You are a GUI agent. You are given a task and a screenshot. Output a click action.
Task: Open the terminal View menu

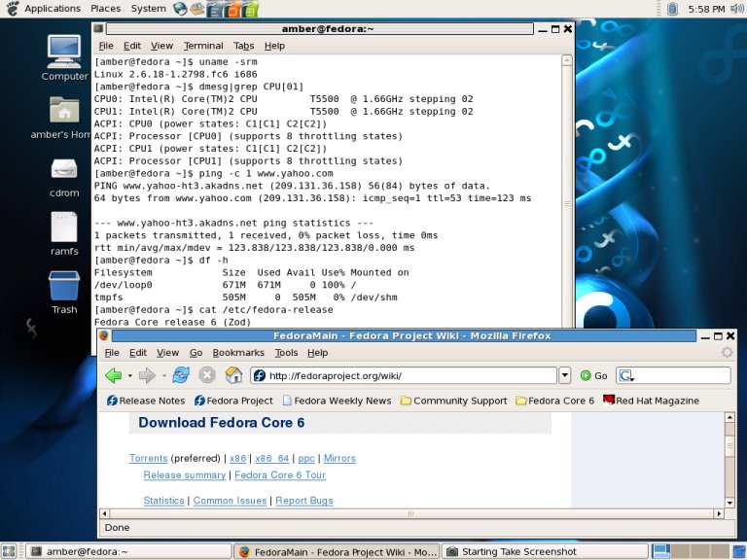(162, 46)
